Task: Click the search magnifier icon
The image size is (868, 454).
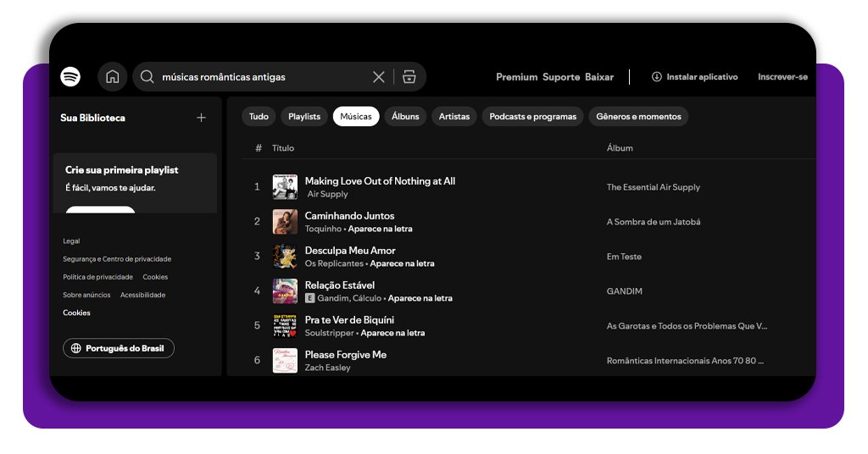Action: click(147, 76)
